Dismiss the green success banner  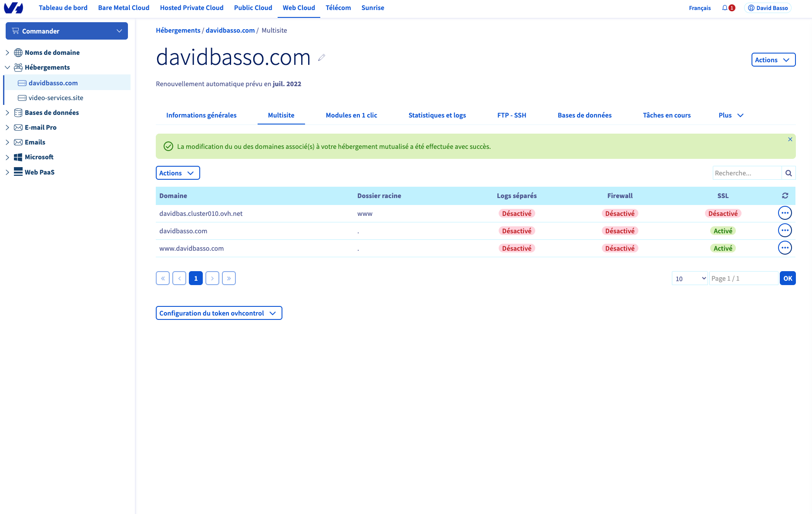pyautogui.click(x=790, y=139)
